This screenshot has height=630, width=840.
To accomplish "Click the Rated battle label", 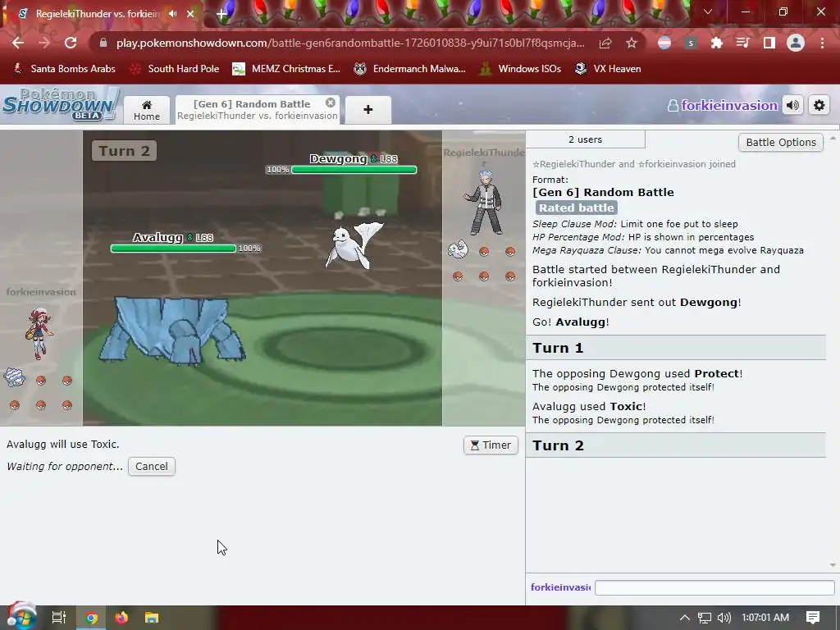I will tap(577, 208).
